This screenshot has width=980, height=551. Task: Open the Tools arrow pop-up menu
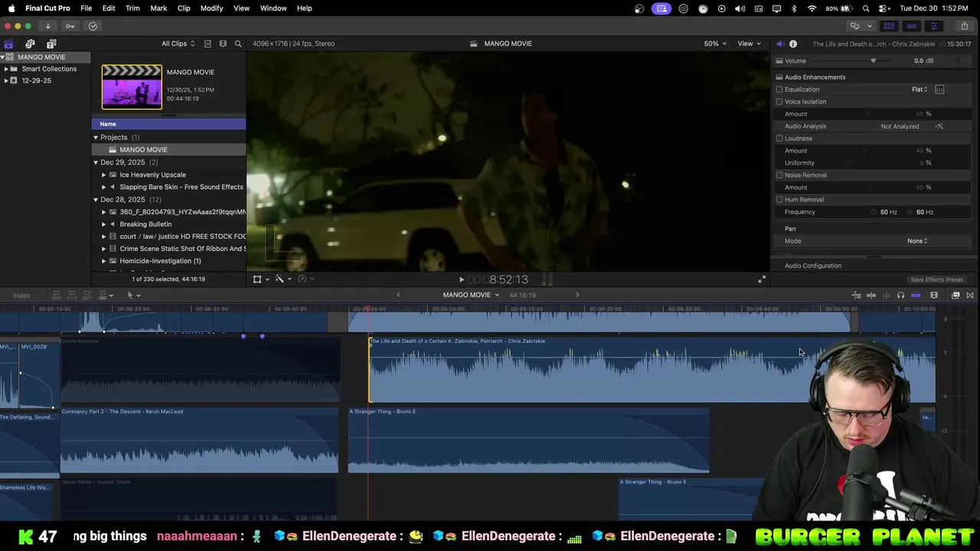(133, 295)
